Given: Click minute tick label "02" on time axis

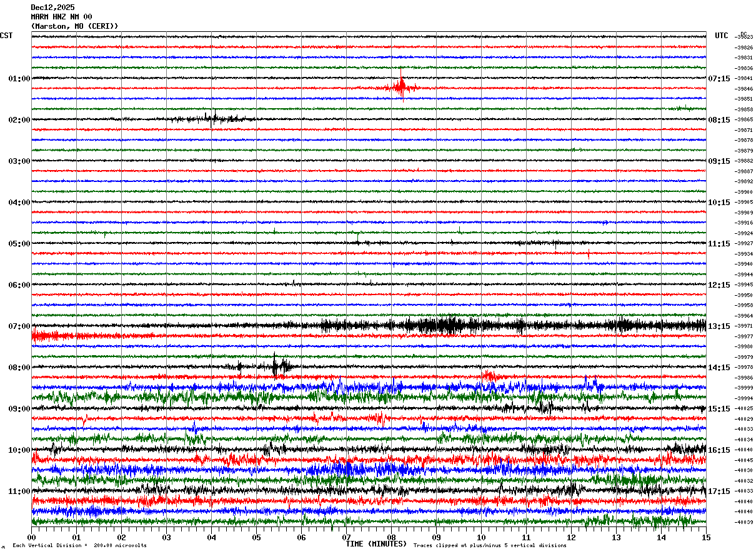Looking at the screenshot, I should pos(121,537).
